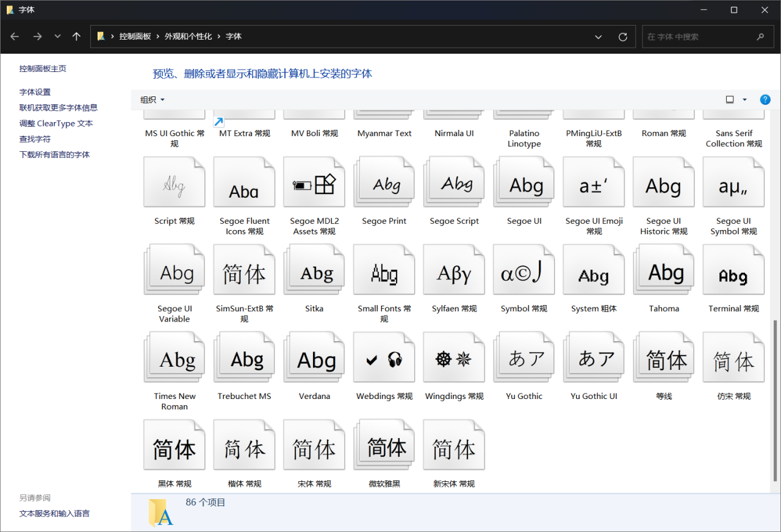Go back with the left arrow
The image size is (781, 532).
(15, 37)
